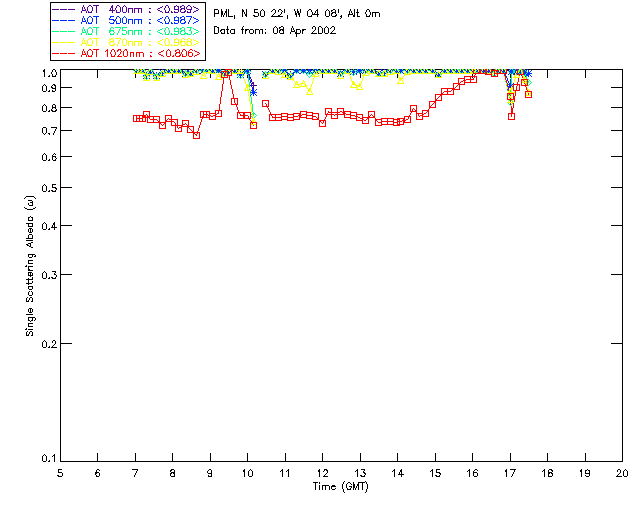This screenshot has width=640, height=512.
Task: Click the y-axis label 0.7
Action: pyautogui.click(x=49, y=131)
